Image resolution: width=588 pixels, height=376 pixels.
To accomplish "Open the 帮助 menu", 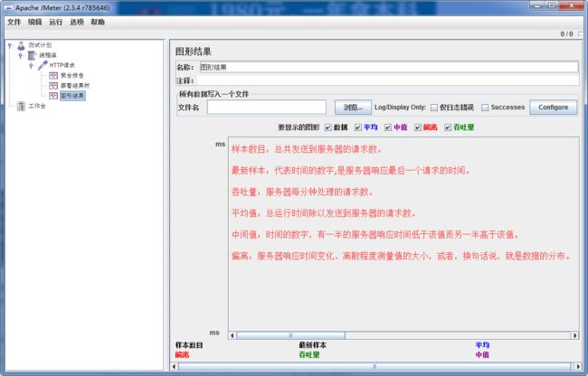I will [98, 22].
